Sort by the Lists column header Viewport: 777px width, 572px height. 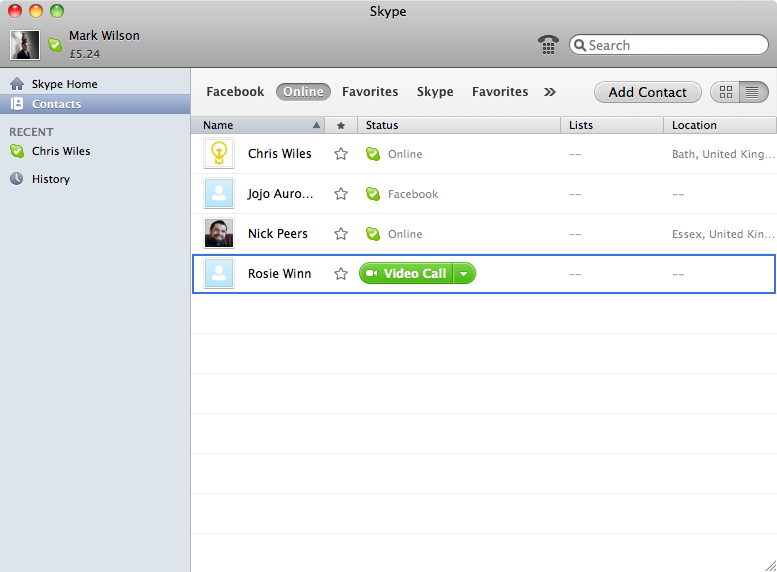pyautogui.click(x=612, y=125)
